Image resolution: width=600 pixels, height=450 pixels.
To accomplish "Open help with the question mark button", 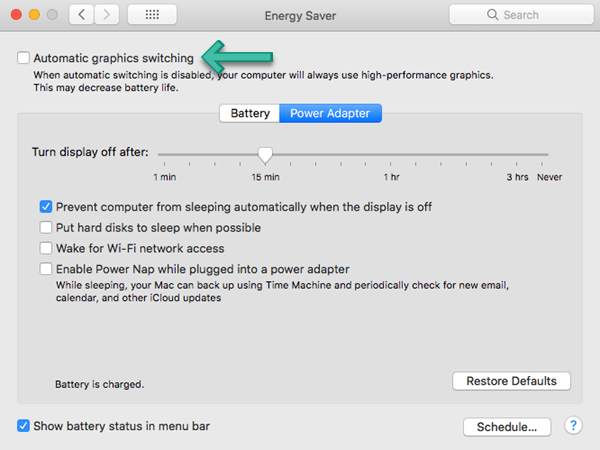I will point(573,426).
